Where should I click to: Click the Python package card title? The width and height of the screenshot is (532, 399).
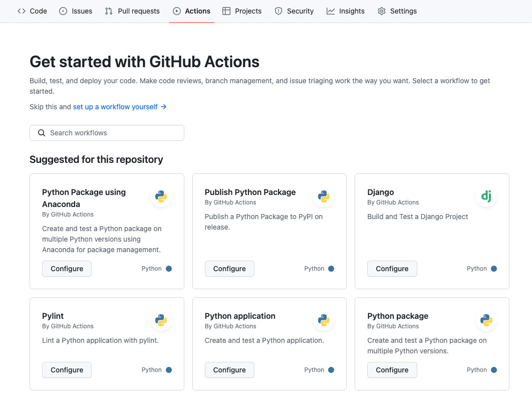pos(398,316)
